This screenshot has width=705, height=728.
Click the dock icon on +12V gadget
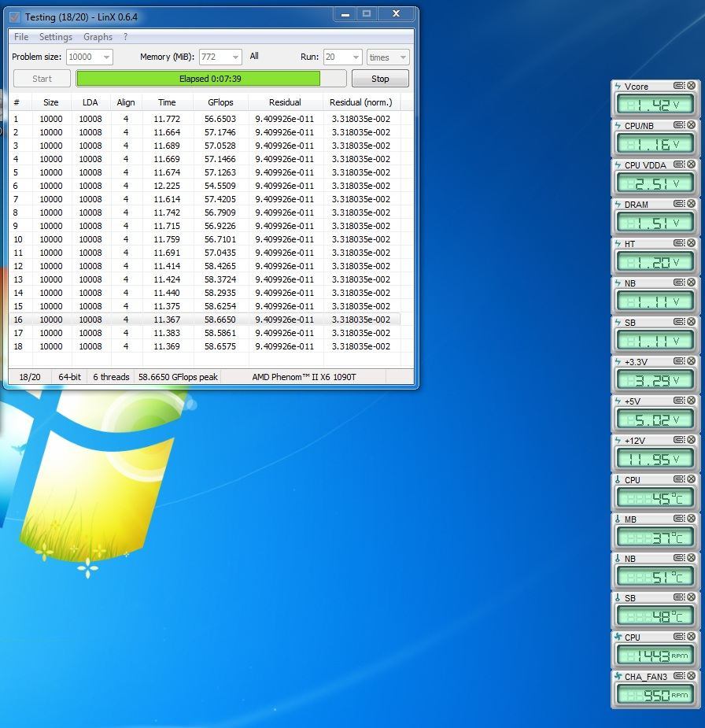click(x=680, y=440)
